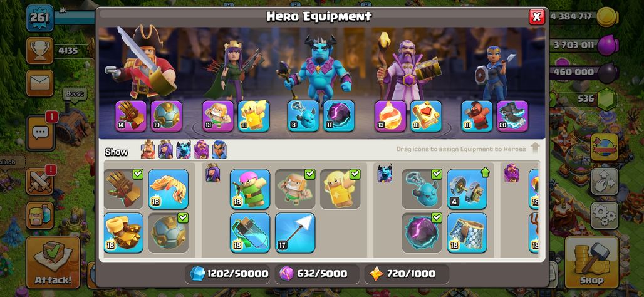Viewport: 644px width, 297px height.
Task: Filter equipment by Royal Champion portrait
Action: 219,150
